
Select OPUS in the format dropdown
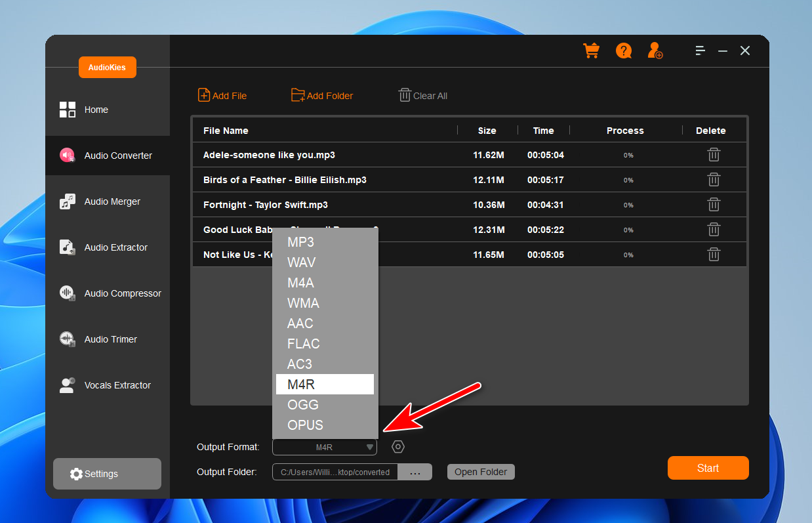(x=305, y=425)
